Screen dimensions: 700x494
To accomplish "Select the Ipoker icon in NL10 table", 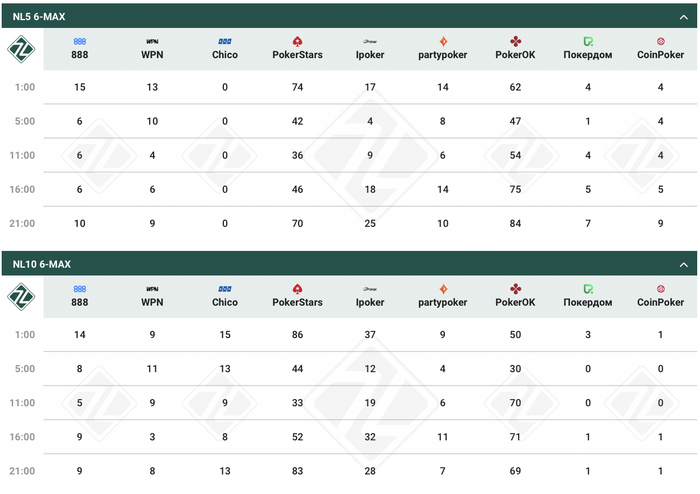I will pyautogui.click(x=370, y=289).
